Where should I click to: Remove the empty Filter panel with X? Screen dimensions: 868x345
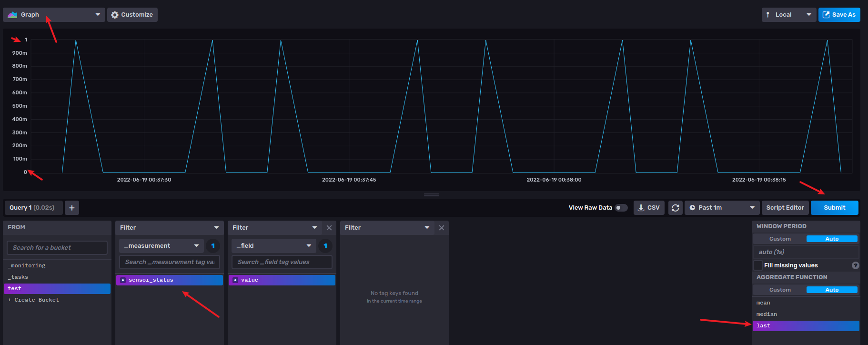pos(442,228)
